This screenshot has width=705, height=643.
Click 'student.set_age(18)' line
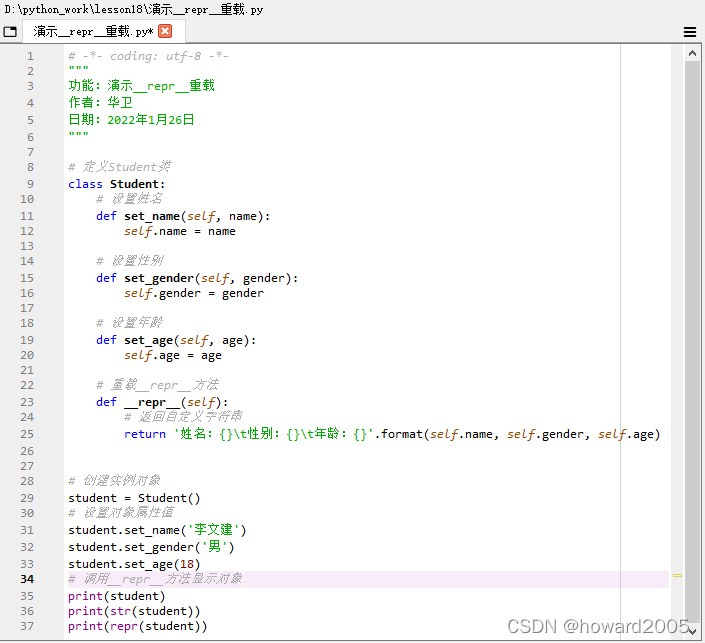coord(134,564)
